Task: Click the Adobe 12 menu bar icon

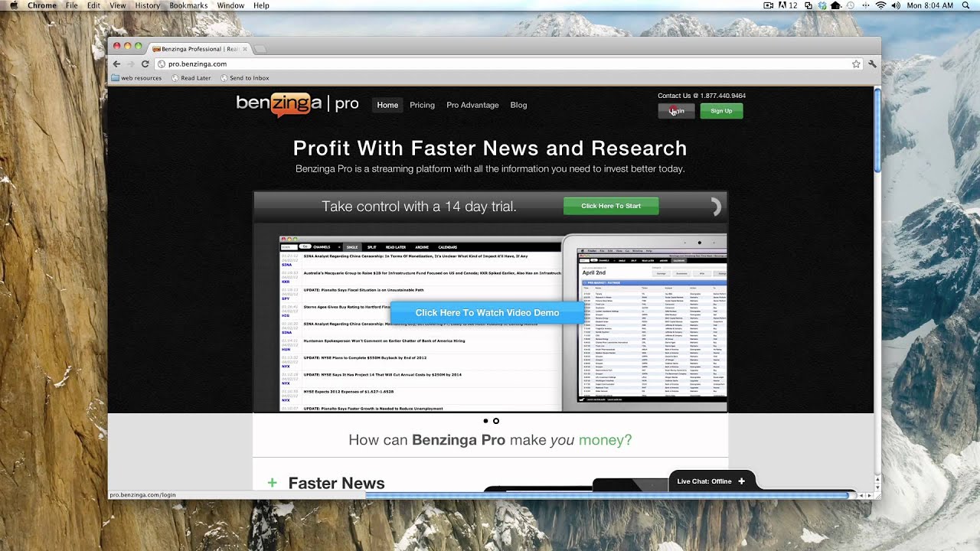Action: (787, 5)
